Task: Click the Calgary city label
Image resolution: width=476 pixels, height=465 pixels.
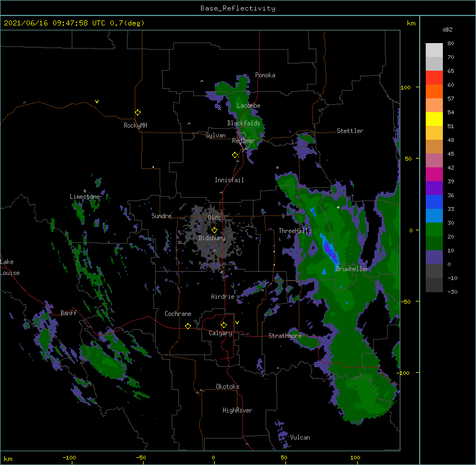Action: [221, 333]
